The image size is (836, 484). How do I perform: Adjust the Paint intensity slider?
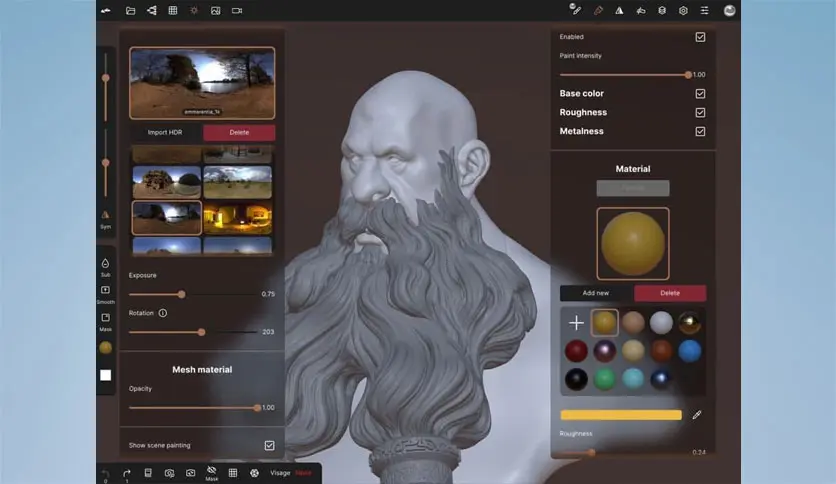[x=625, y=75]
